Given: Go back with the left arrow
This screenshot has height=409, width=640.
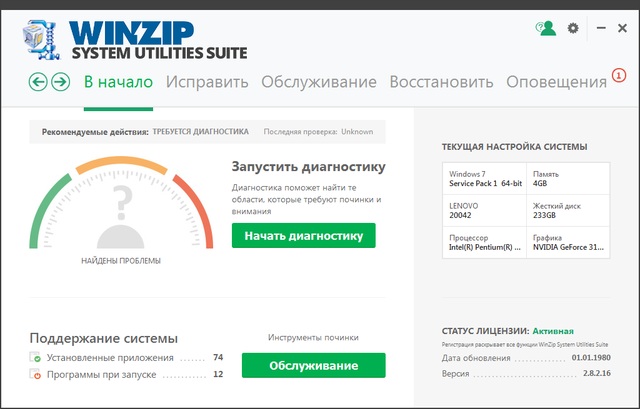Looking at the screenshot, I should click(x=39, y=82).
